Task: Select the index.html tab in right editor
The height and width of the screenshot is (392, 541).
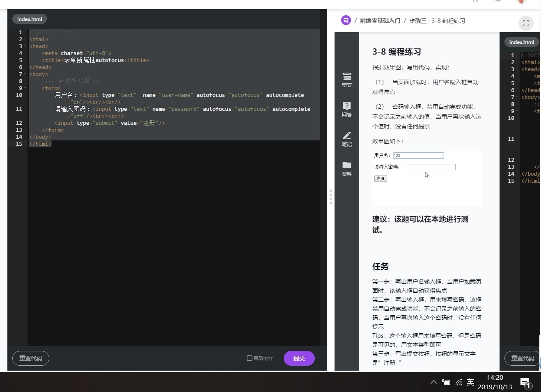Action: [521, 42]
